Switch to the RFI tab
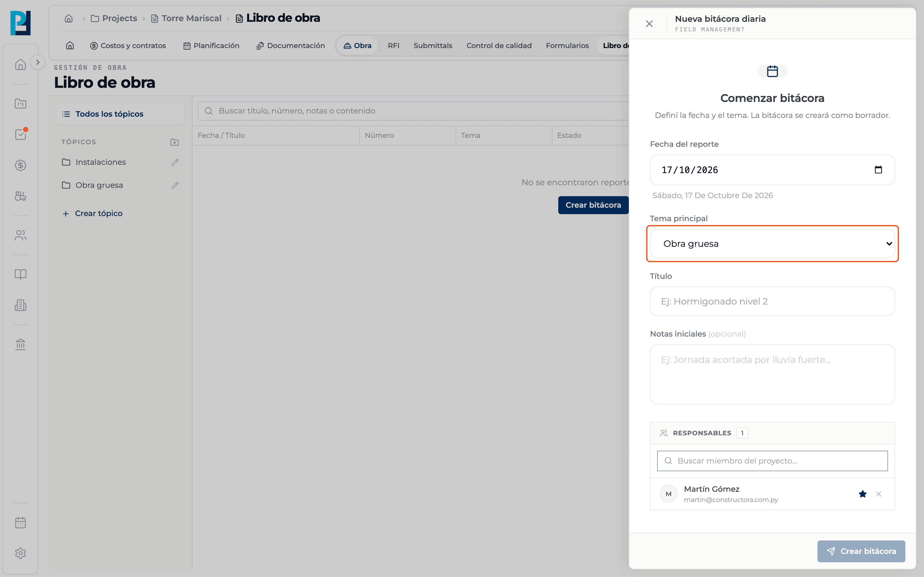The height and width of the screenshot is (577, 924). pyautogui.click(x=393, y=46)
